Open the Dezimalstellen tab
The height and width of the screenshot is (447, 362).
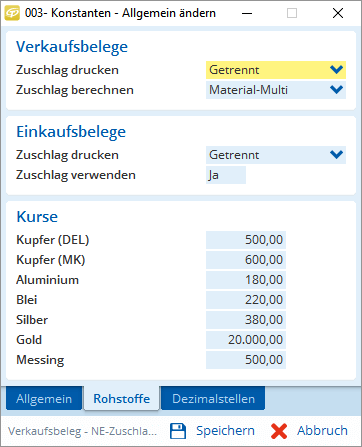(213, 398)
